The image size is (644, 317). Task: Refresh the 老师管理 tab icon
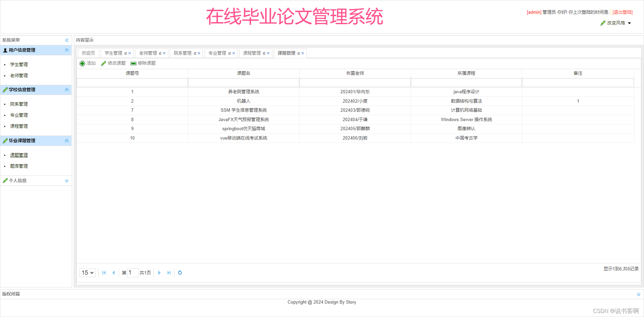(x=160, y=53)
